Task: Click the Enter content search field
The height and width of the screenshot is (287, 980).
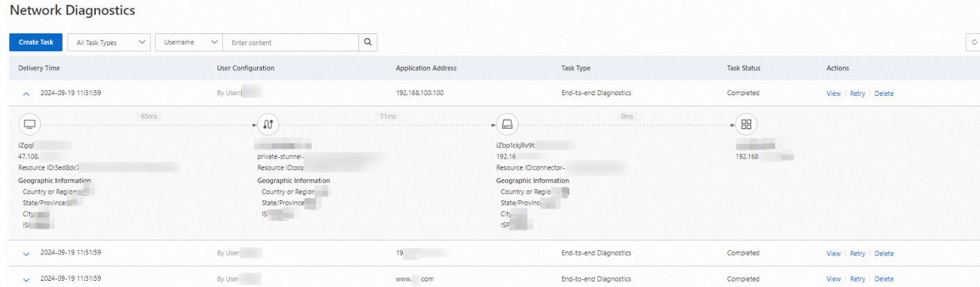Action: pyautogui.click(x=290, y=42)
